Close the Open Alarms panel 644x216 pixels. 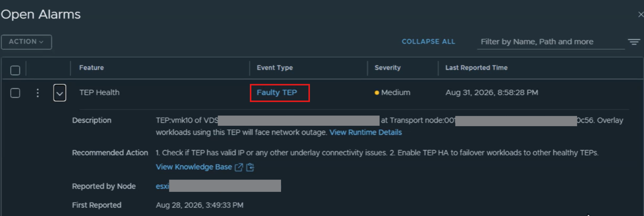coord(640,15)
